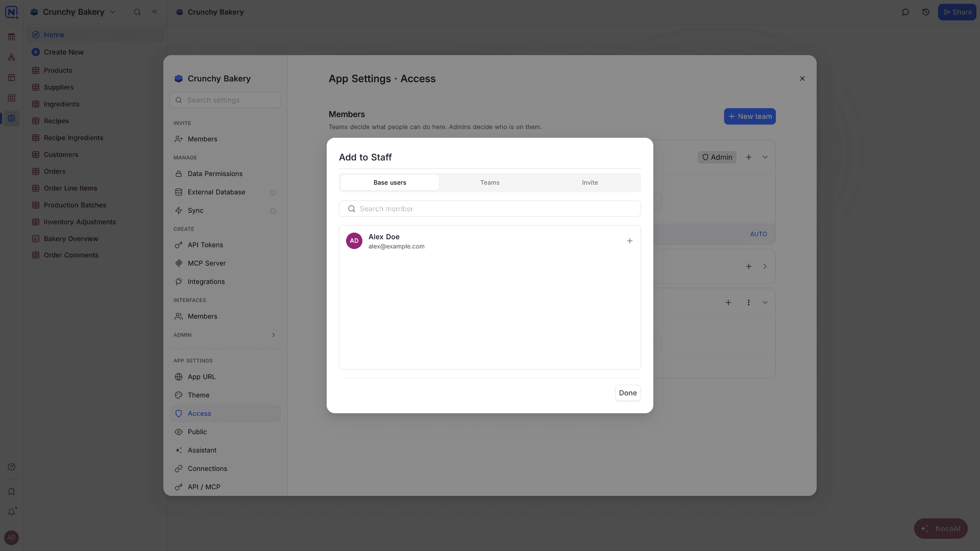
Task: Click the AUTO label link
Action: 758,234
